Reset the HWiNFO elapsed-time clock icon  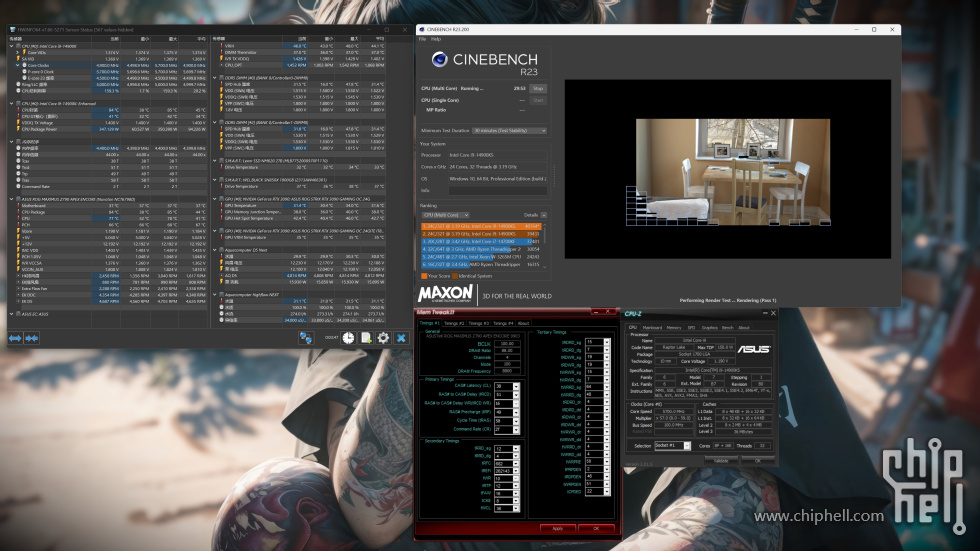[348, 338]
